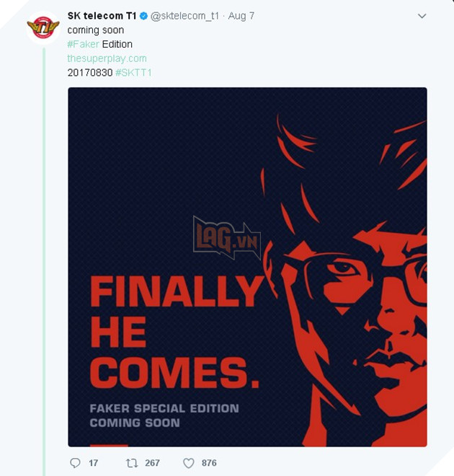This screenshot has height=476, width=454.
Task: Click the retweet arrows icon
Action: tap(131, 463)
